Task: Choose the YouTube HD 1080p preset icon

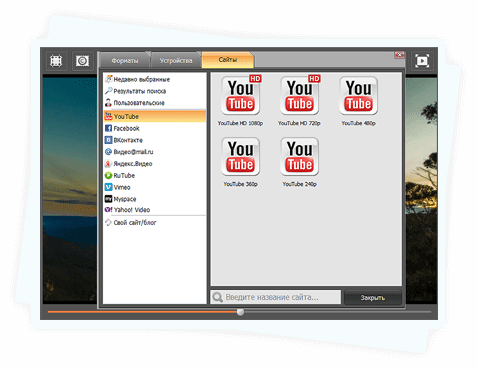Action: [x=241, y=96]
